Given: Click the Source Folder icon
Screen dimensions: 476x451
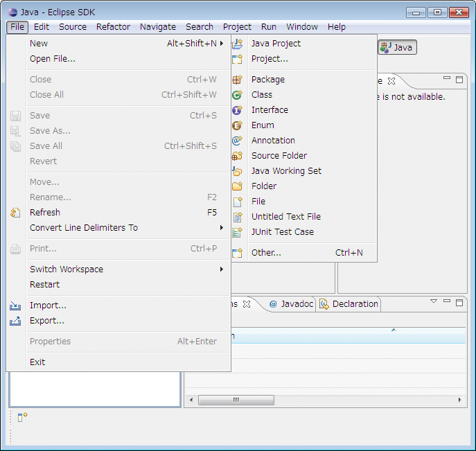Looking at the screenshot, I should (x=238, y=156).
